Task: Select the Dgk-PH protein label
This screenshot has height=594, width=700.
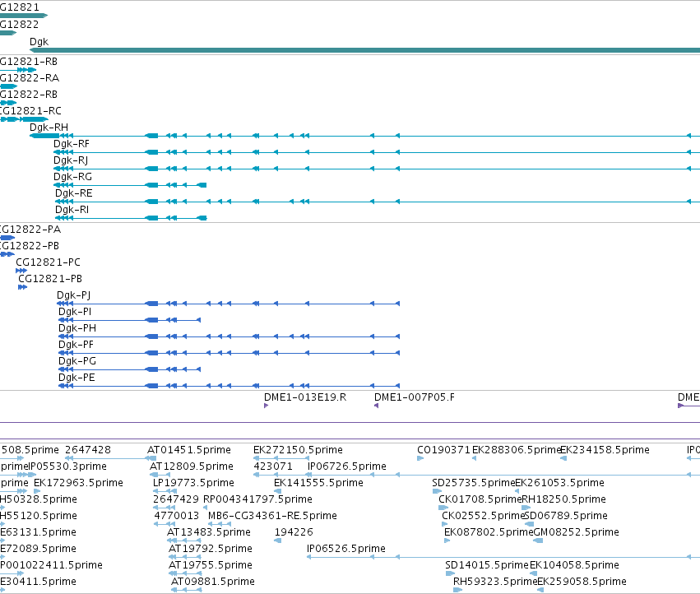Action: (x=77, y=328)
